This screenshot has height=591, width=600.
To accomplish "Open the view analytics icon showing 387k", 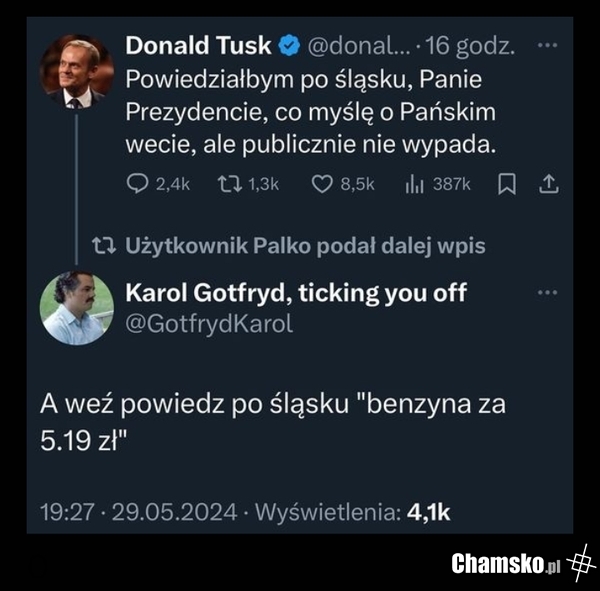I will click(x=414, y=184).
